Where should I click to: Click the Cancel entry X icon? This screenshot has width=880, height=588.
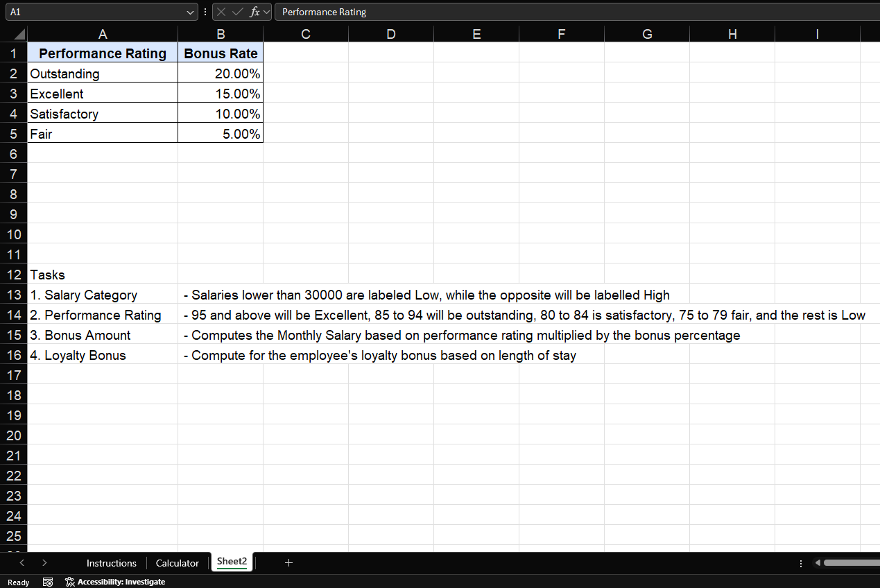click(221, 12)
